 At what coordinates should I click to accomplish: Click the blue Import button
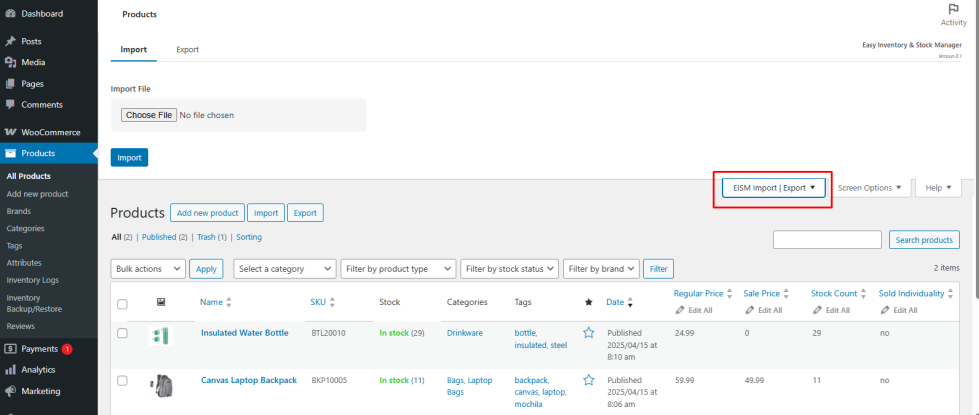[129, 157]
